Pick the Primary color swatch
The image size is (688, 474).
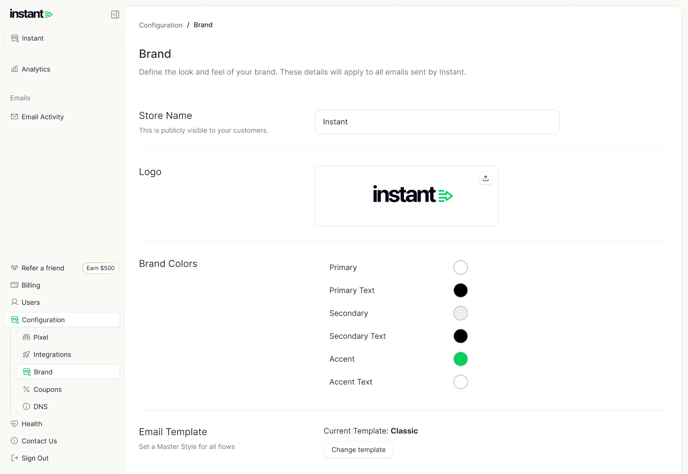pyautogui.click(x=460, y=267)
